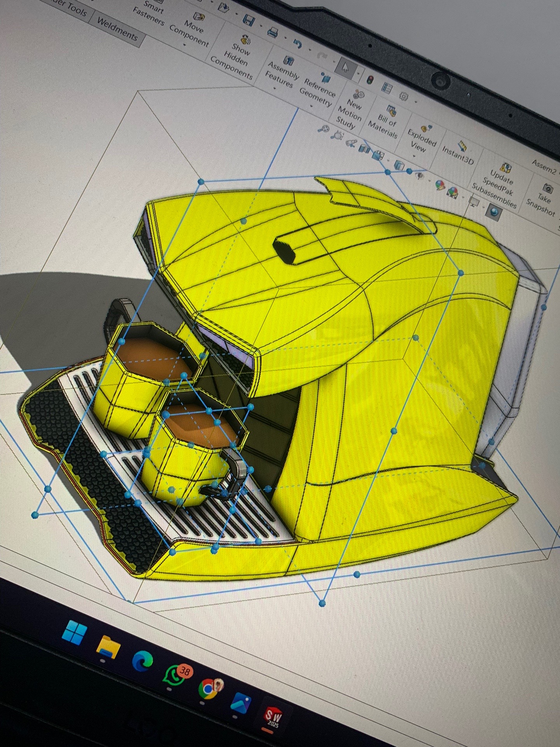The height and width of the screenshot is (747, 560).
Task: Open Reference Geometry tool
Action: (x=319, y=89)
